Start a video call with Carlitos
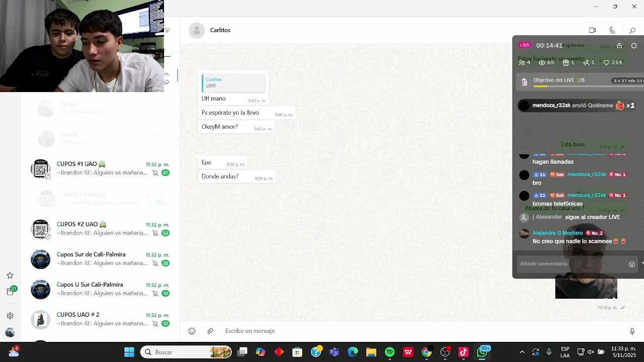Image resolution: width=644 pixels, height=362 pixels. tap(592, 30)
